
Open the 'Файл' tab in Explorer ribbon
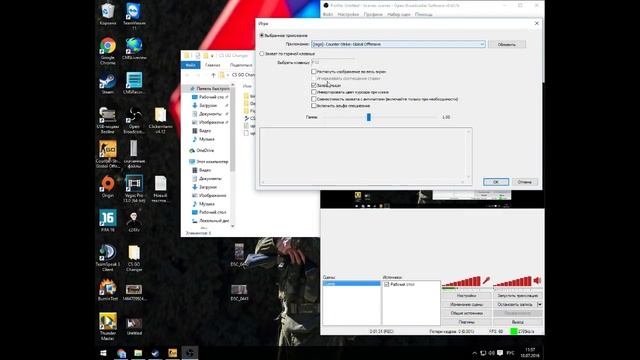(191, 65)
